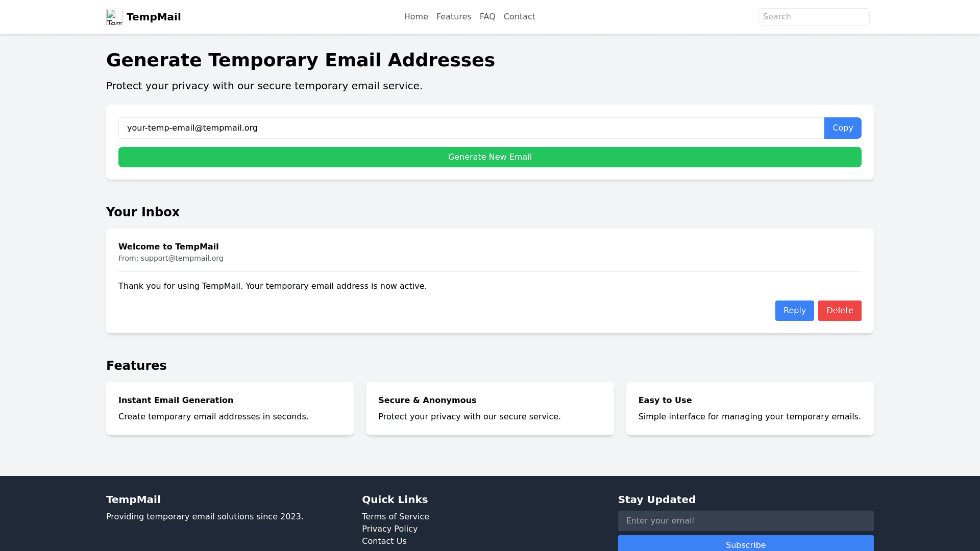This screenshot has width=980, height=551.
Task: Open the Welcome to TempMail subject
Action: 168,247
